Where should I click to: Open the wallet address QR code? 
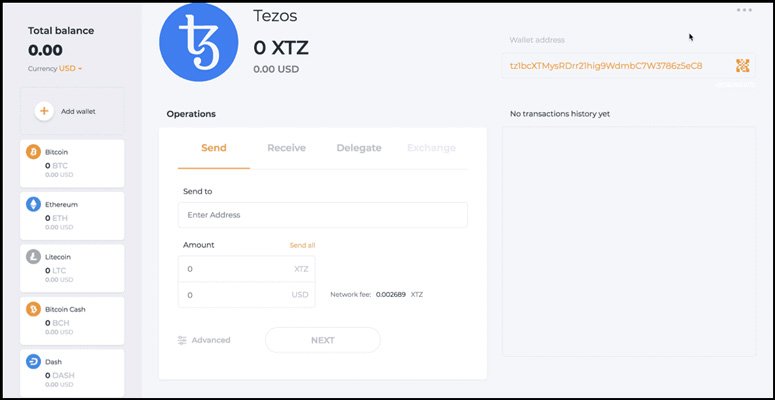(742, 66)
